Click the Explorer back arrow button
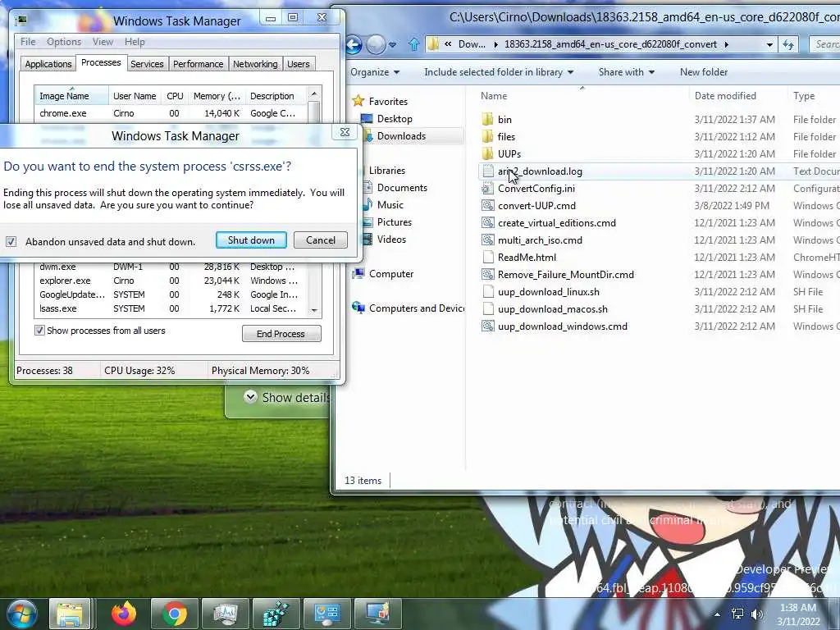 pos(354,44)
